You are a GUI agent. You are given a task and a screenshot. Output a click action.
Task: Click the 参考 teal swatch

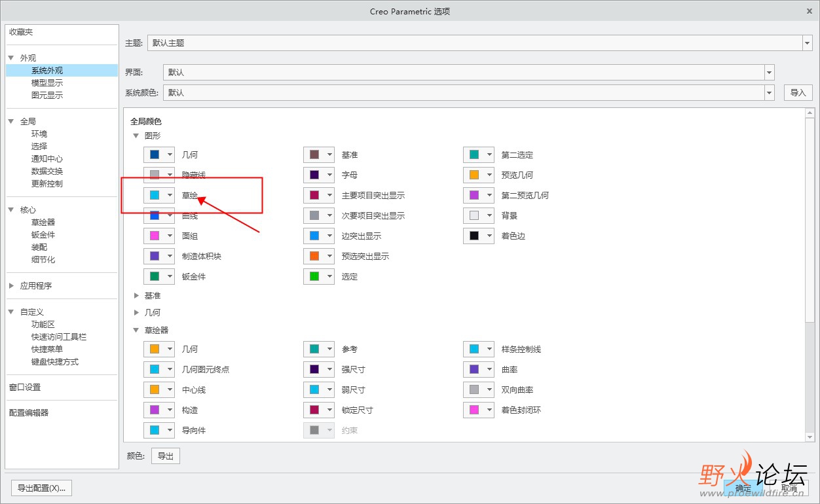[314, 349]
